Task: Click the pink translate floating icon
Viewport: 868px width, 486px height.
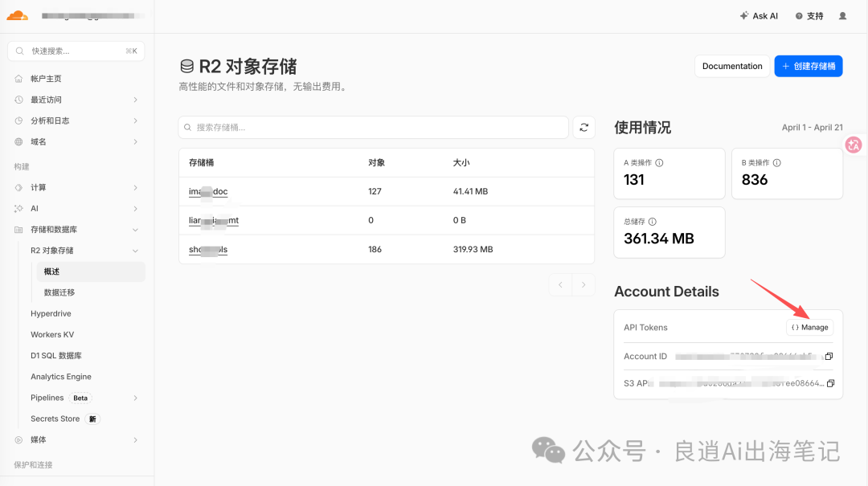Action: click(854, 145)
